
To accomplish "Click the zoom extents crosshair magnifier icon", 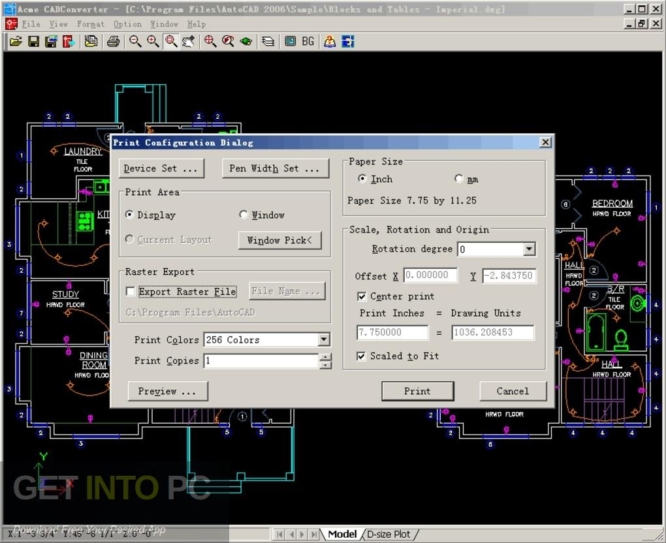I will pos(210,42).
